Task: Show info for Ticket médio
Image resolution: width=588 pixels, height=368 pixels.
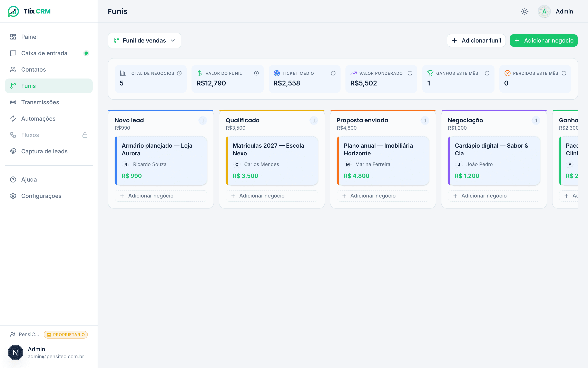Action: point(333,73)
